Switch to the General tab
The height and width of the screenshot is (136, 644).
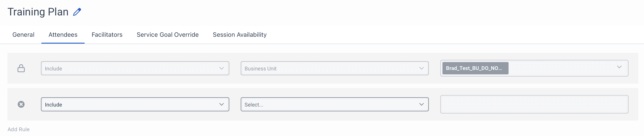click(x=23, y=35)
